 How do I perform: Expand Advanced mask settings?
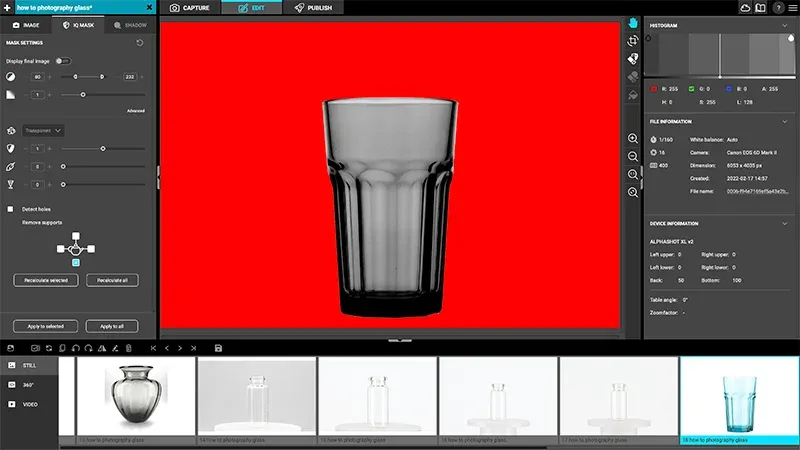click(136, 111)
